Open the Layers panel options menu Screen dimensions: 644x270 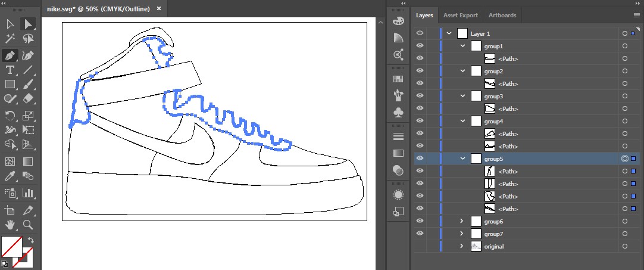coord(637,15)
